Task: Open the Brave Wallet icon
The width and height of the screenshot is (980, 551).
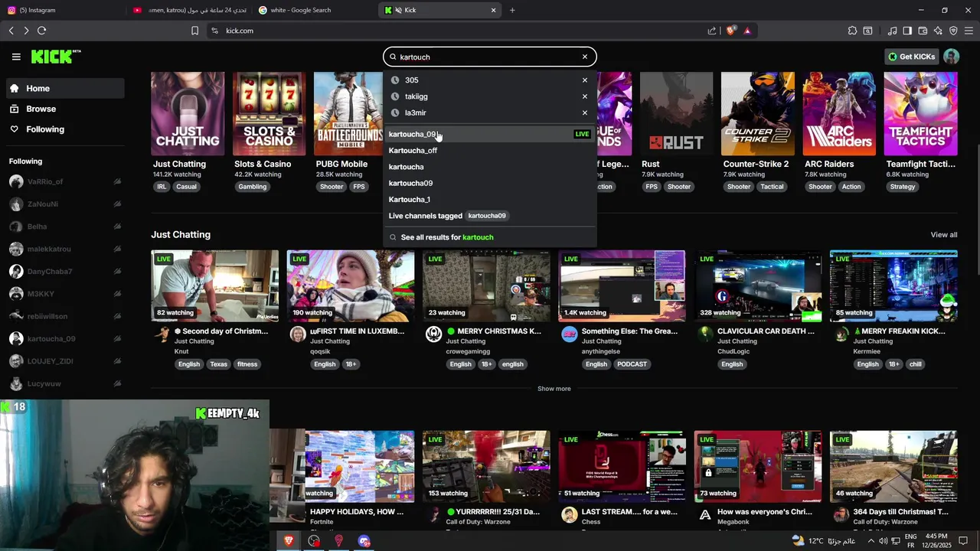Action: pyautogui.click(x=923, y=31)
